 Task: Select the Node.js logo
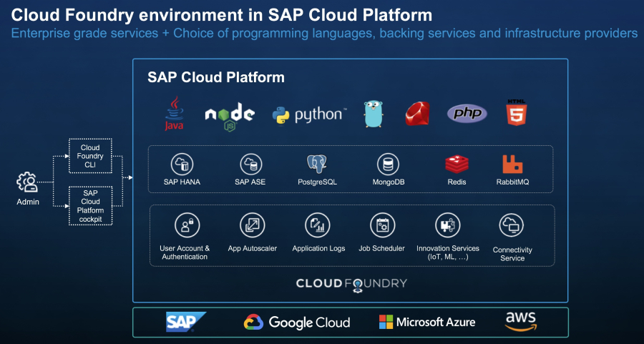tap(230, 116)
